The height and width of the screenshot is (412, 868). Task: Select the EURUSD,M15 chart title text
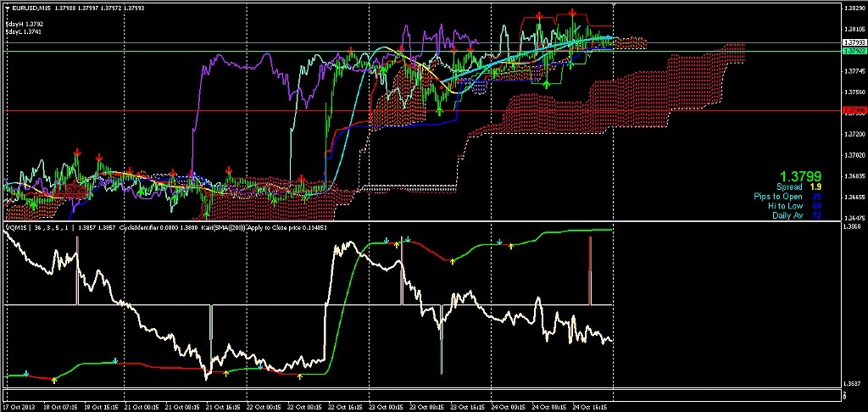[x=31, y=8]
